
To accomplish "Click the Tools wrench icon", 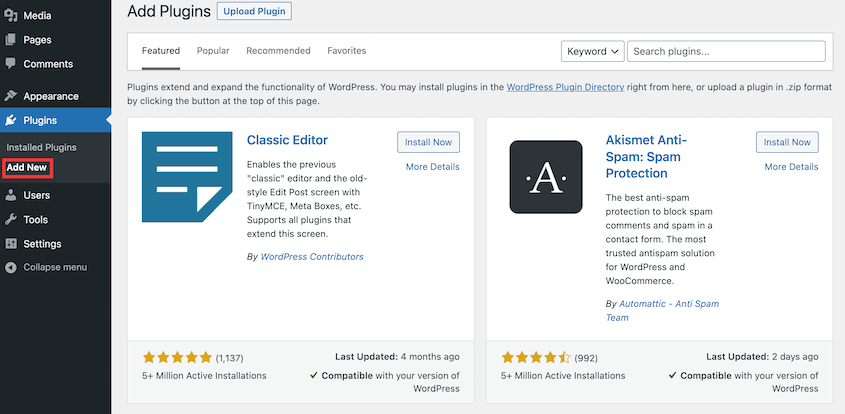I will pyautogui.click(x=11, y=219).
